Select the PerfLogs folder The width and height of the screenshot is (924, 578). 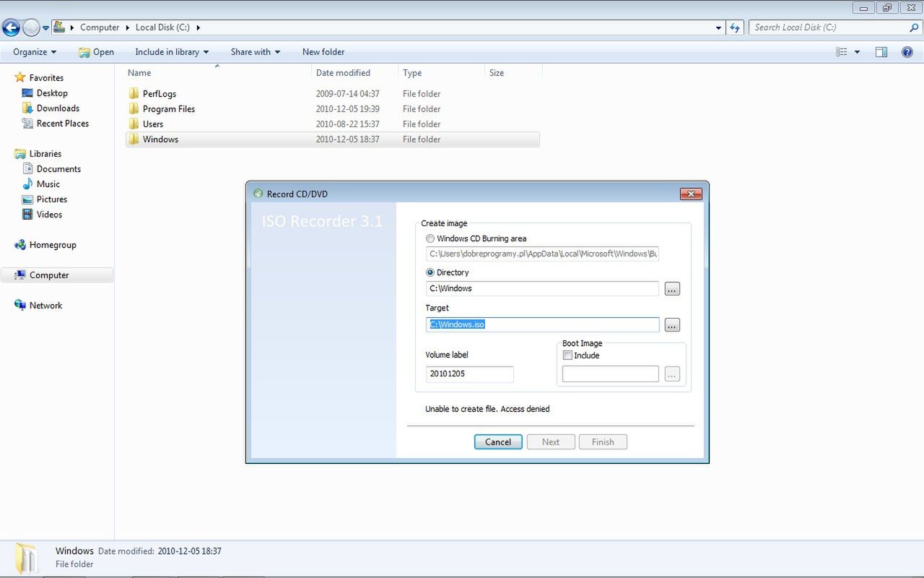159,94
